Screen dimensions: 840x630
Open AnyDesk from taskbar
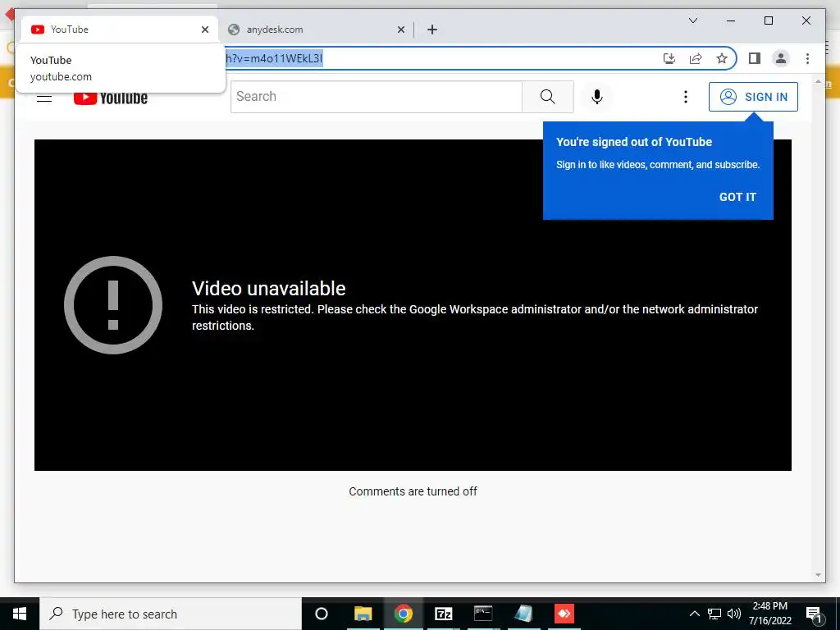point(564,614)
